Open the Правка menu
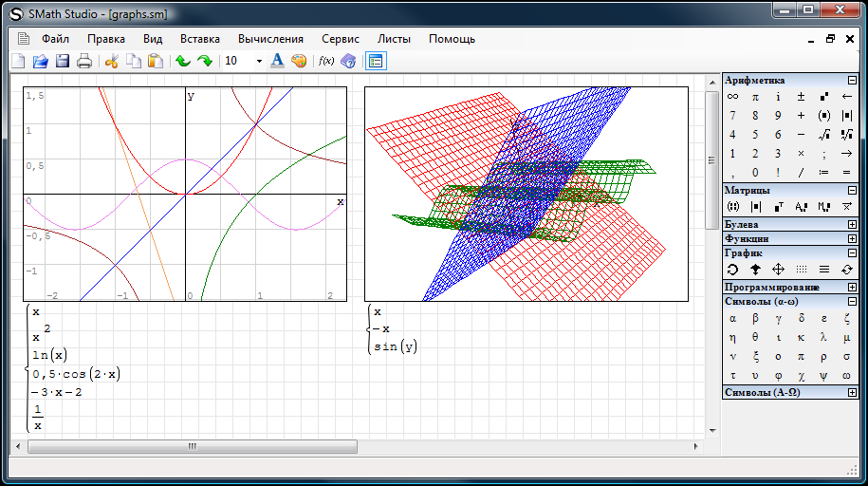 tap(105, 39)
